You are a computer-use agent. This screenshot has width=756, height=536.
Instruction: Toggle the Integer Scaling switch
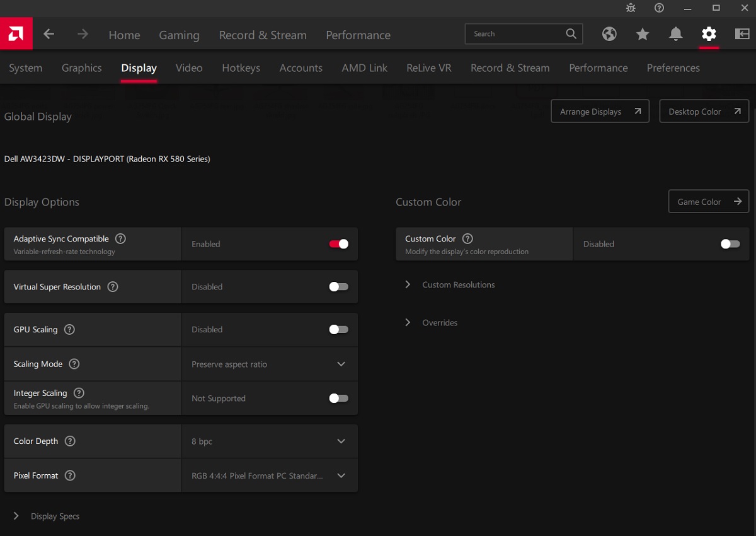click(338, 399)
